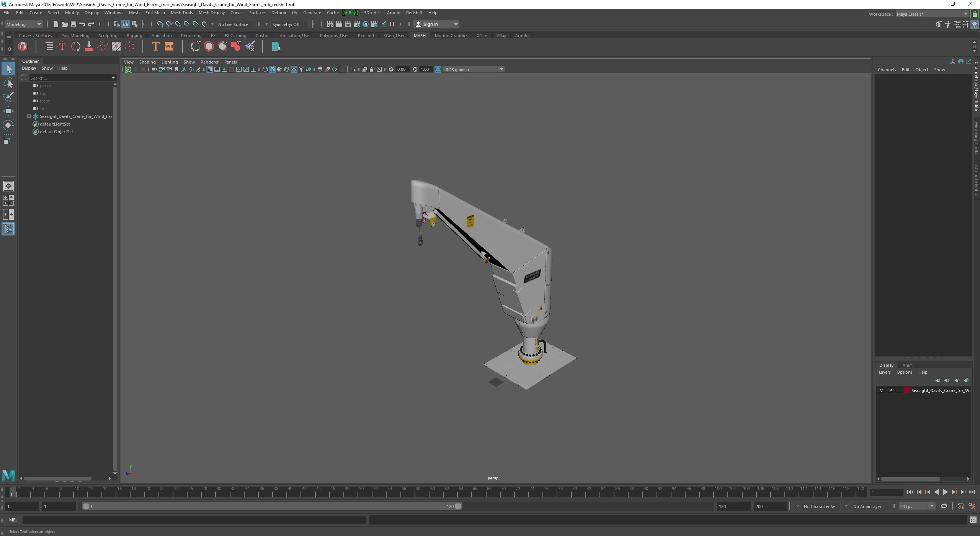Click the MEL command input line
Image resolution: width=980 pixels, height=536 pixels.
pyautogui.click(x=194, y=520)
